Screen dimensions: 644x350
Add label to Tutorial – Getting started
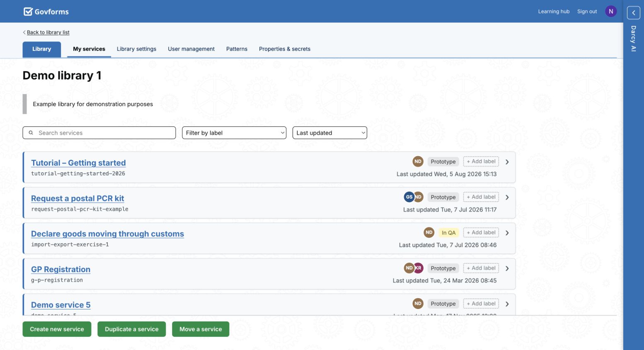(481, 162)
